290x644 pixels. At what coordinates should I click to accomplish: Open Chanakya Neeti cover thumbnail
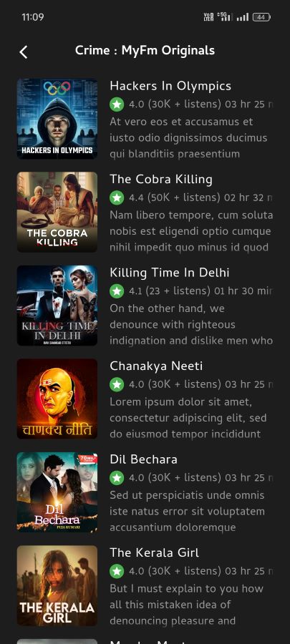(x=57, y=399)
